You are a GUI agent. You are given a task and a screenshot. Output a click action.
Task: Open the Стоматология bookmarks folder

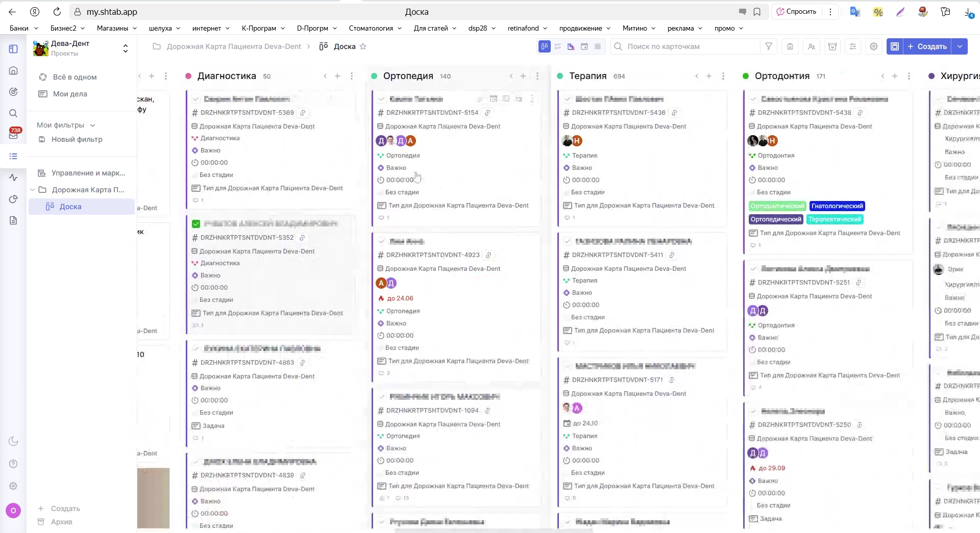375,28
